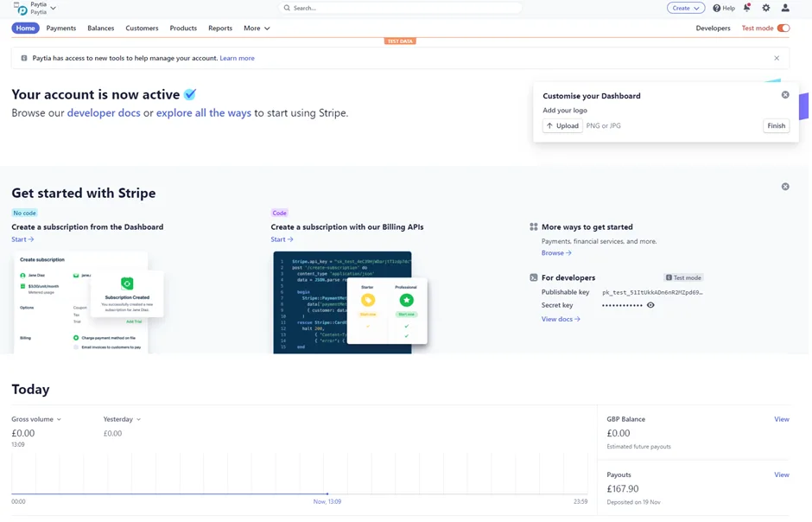Reveal the secret key with the eye icon
This screenshot has width=812, height=522.
650,305
